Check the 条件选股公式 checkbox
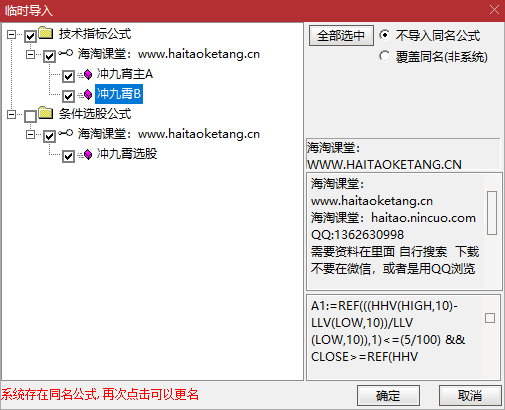 click(30, 116)
